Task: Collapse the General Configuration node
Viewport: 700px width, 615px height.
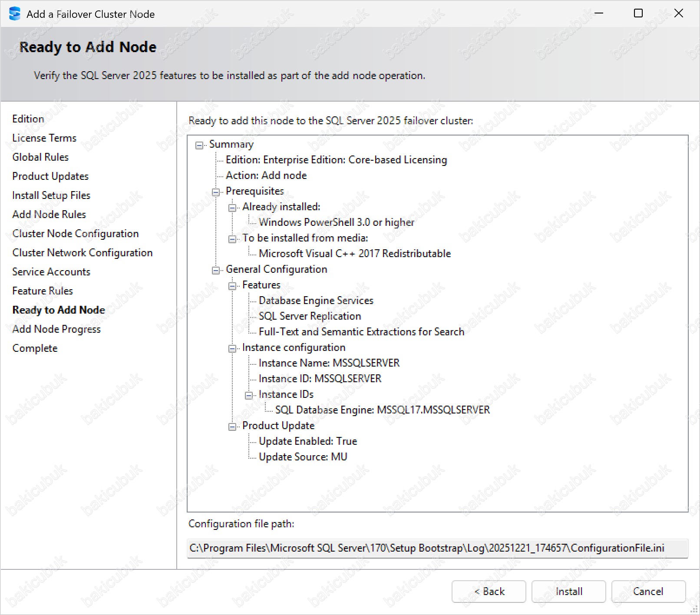Action: pos(216,270)
